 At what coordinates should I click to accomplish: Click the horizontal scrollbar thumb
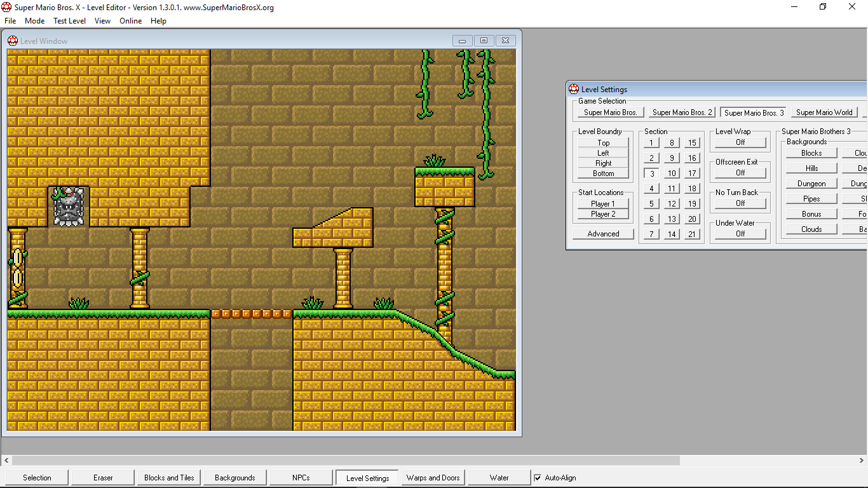(x=346, y=460)
